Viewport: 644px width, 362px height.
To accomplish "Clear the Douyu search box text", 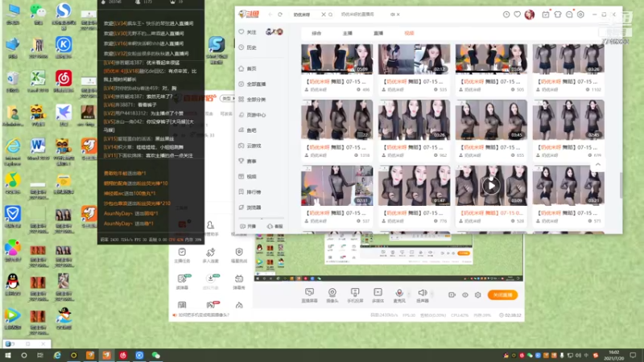I will coord(324,14).
